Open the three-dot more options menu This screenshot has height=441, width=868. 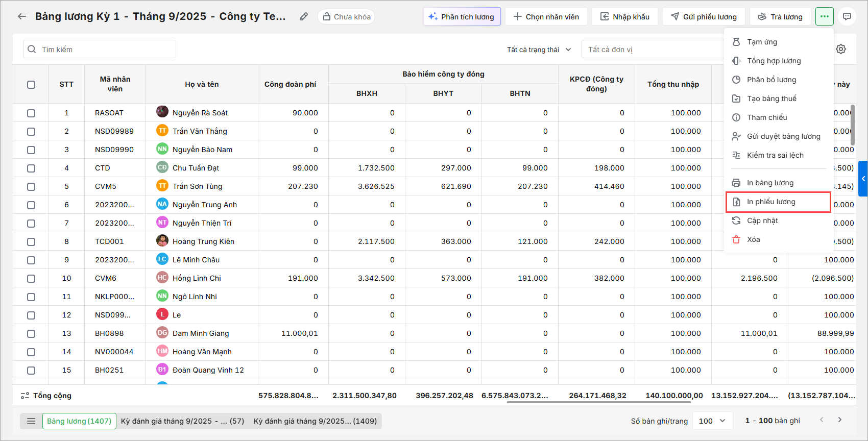[824, 16]
